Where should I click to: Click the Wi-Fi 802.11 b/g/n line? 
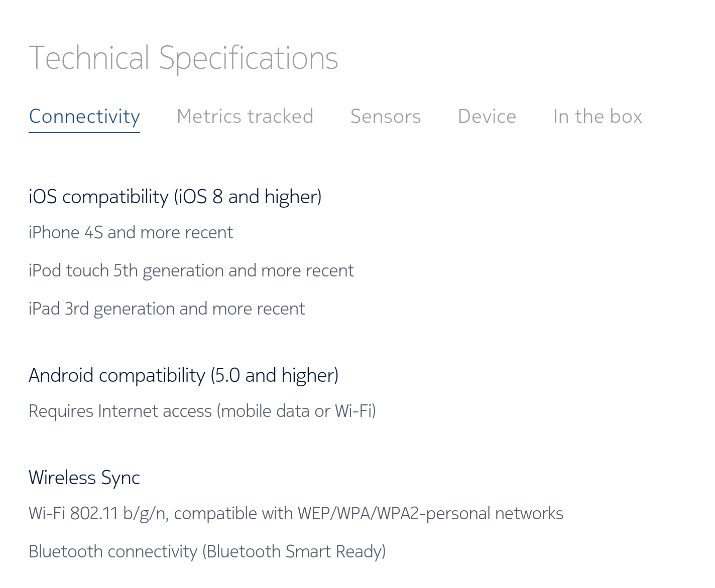(x=296, y=514)
